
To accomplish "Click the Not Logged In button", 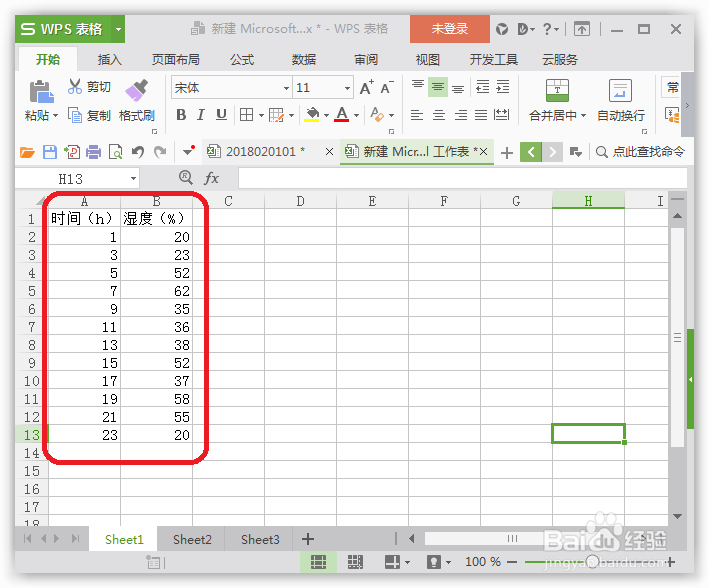I will [449, 28].
